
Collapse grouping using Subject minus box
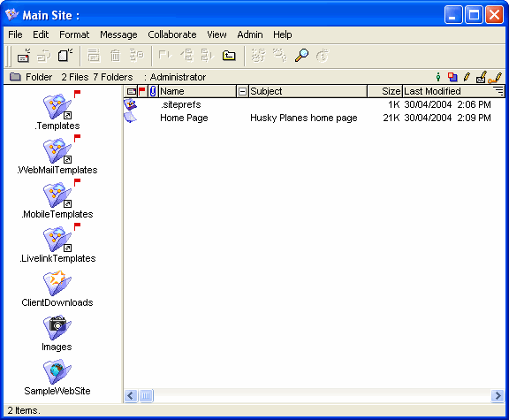(x=242, y=92)
